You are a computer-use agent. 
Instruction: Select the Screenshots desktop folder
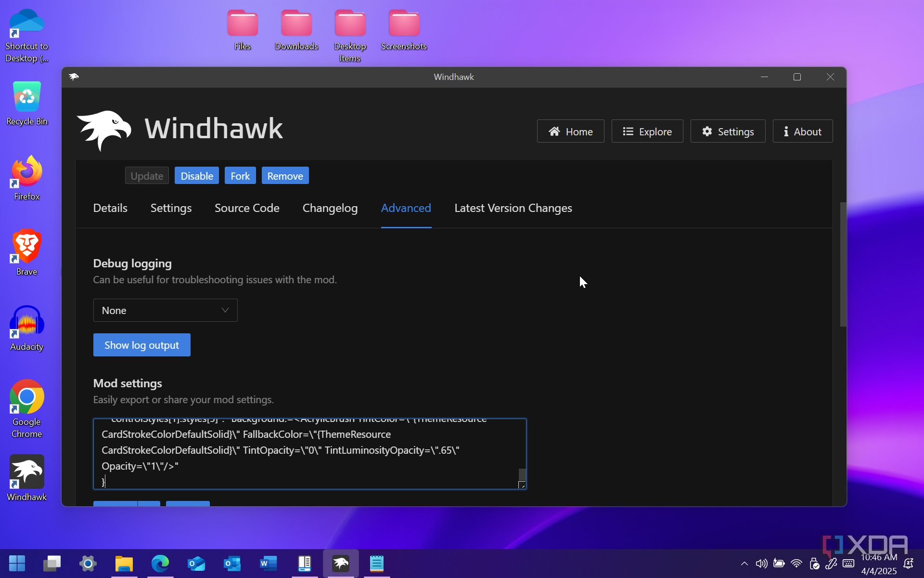(x=404, y=30)
